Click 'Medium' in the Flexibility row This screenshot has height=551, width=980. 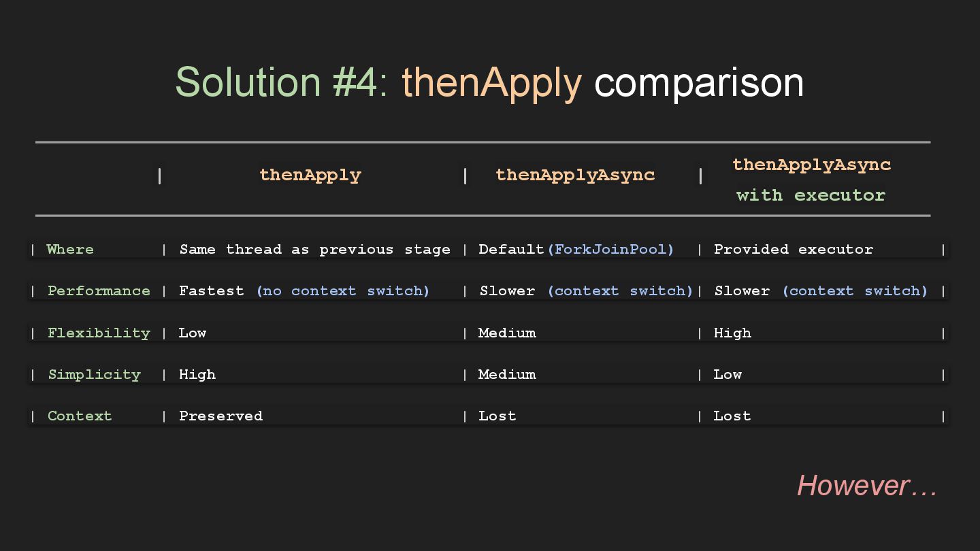[507, 333]
